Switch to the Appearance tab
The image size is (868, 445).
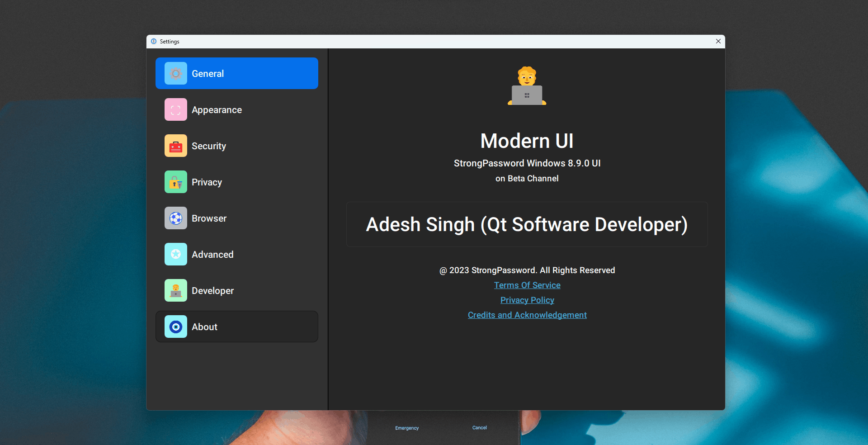point(237,109)
